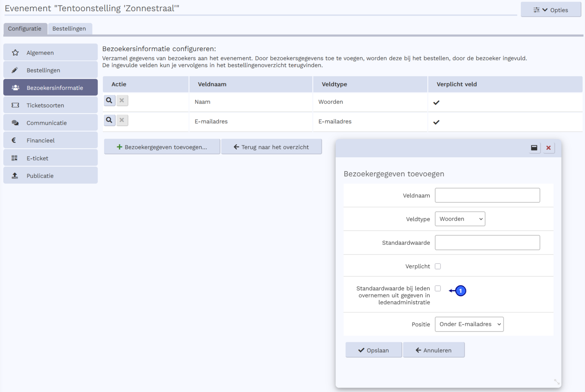
Task: Focus the Standaardwaarde input field
Action: click(x=487, y=243)
